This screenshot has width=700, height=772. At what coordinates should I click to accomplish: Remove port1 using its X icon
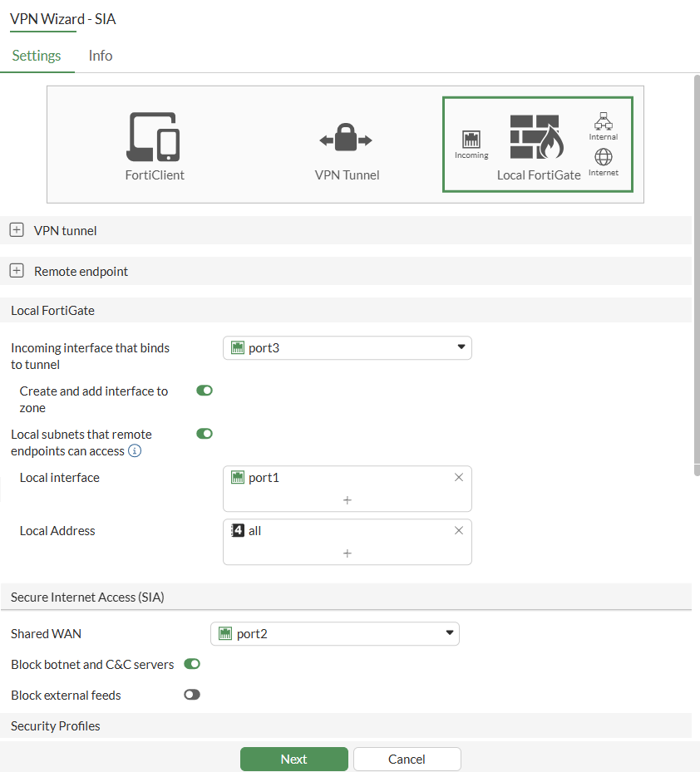(458, 477)
